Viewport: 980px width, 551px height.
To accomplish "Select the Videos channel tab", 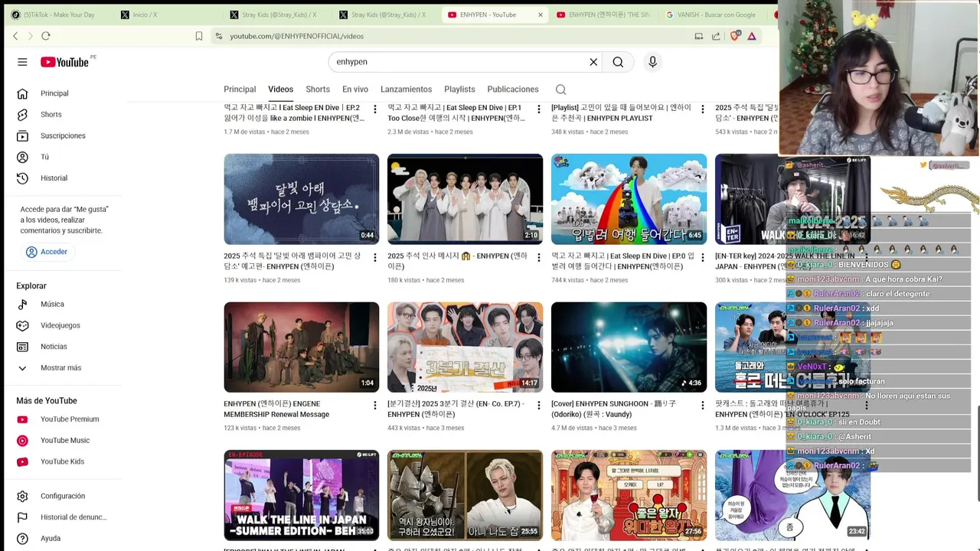I will pos(280,90).
